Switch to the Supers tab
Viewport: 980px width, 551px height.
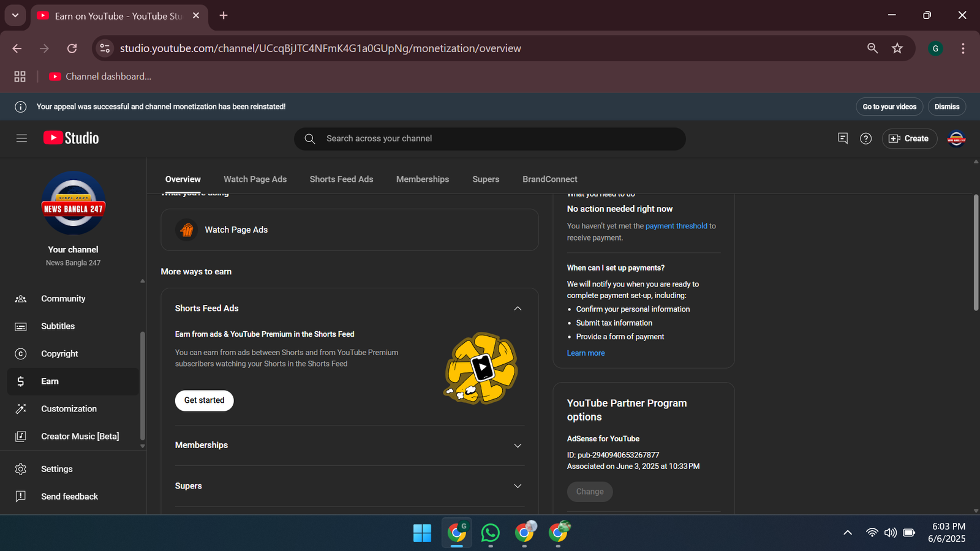tap(486, 179)
